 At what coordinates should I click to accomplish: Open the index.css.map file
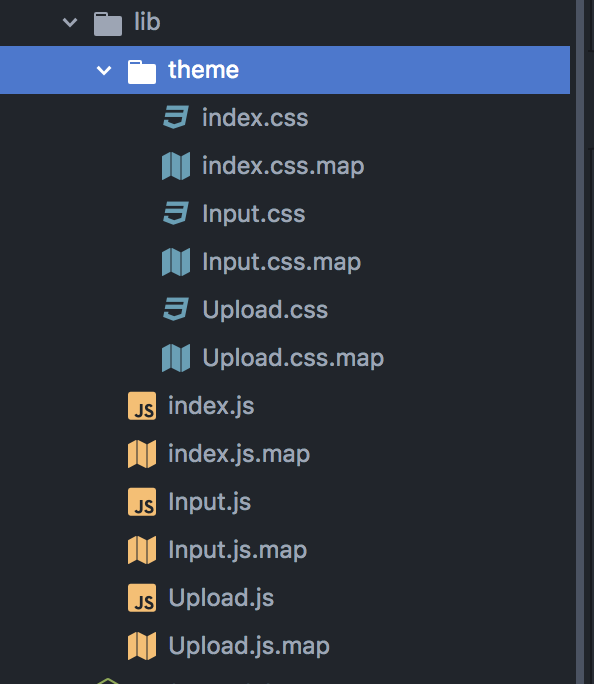coord(283,167)
